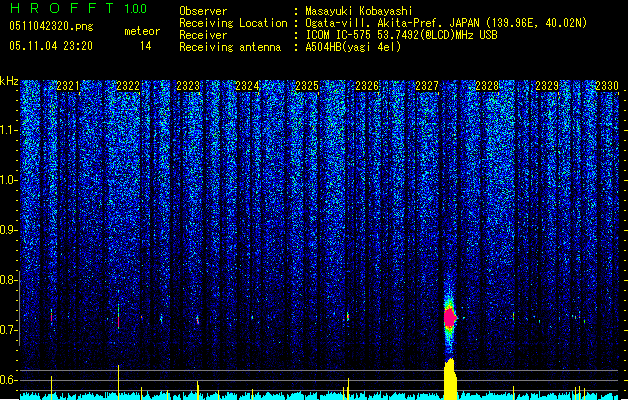Click the 2323 time marker
This screenshot has height=400, width=629.
coord(188,86)
